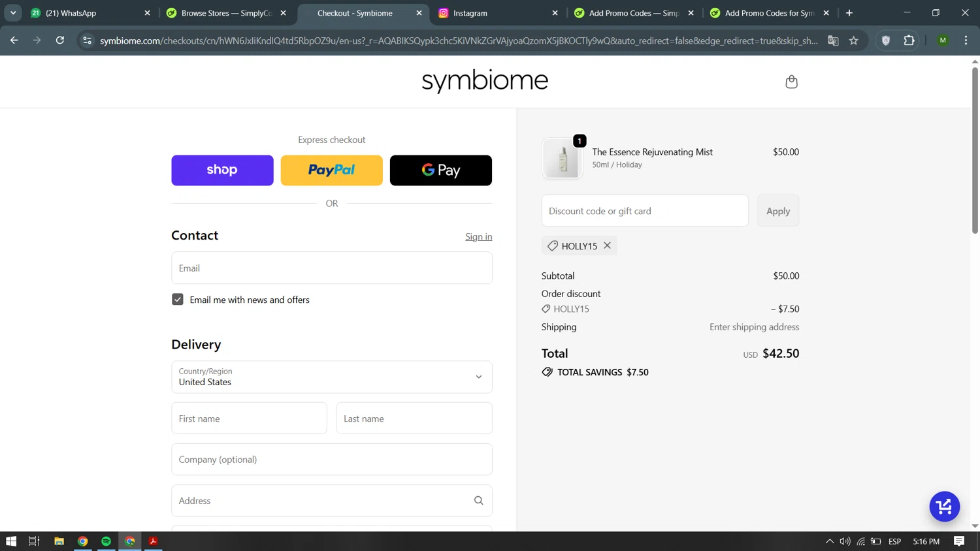Click the Email input field

click(x=332, y=268)
